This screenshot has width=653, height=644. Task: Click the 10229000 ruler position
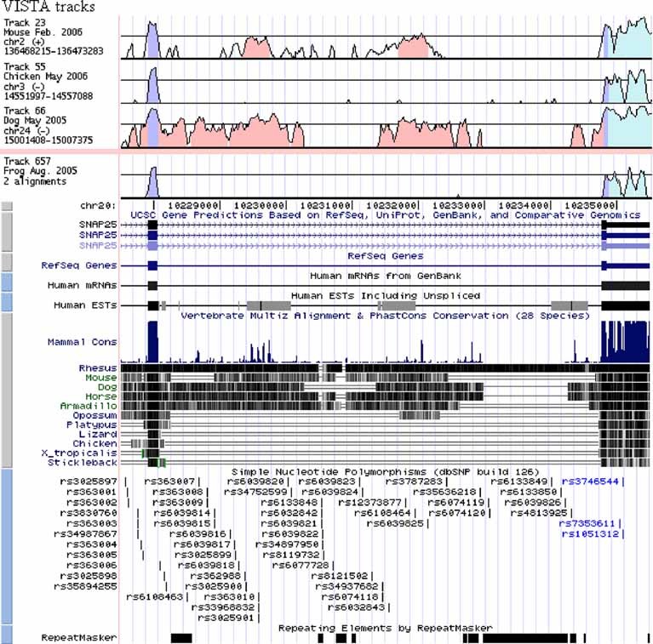coord(192,206)
